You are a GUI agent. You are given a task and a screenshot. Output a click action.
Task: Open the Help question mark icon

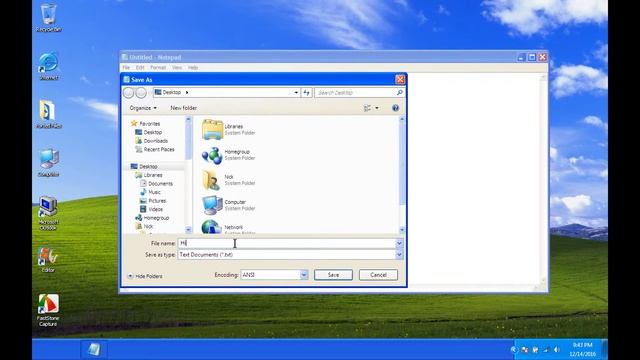(395, 108)
